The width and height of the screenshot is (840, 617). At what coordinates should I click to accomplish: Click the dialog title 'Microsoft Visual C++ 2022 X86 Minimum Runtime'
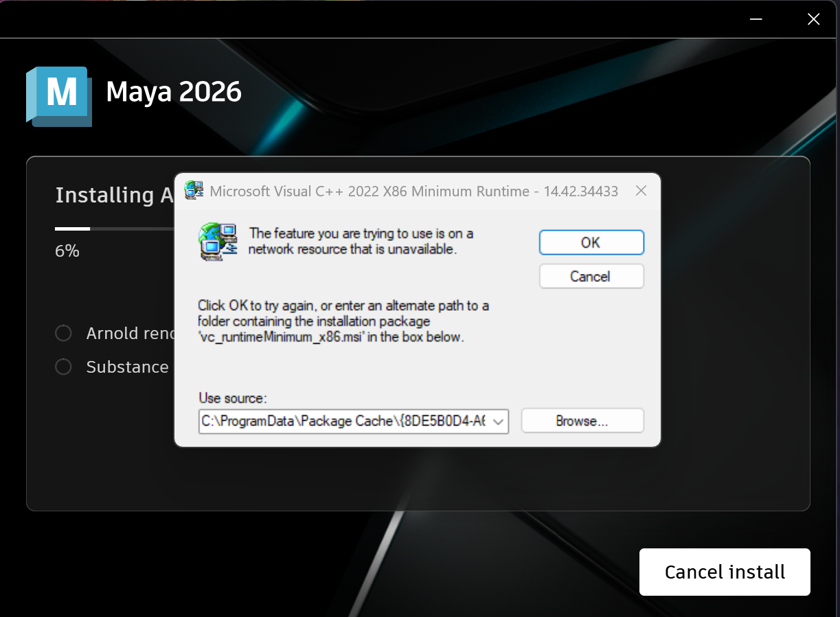[414, 191]
